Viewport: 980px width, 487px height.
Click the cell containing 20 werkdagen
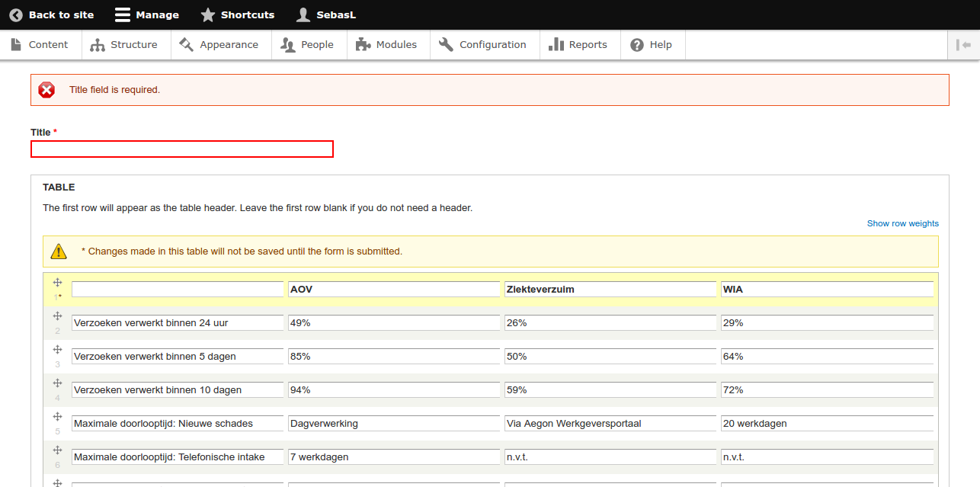[827, 424]
